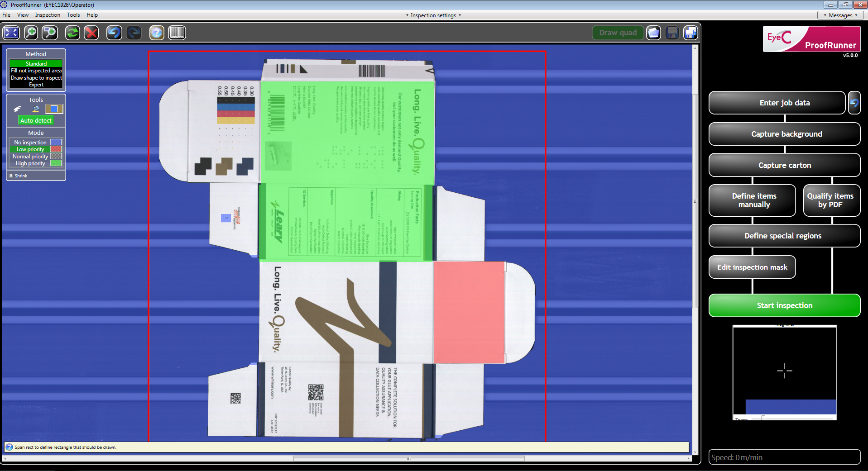
Task: Click the Speed 0 m/min field
Action: 785,457
